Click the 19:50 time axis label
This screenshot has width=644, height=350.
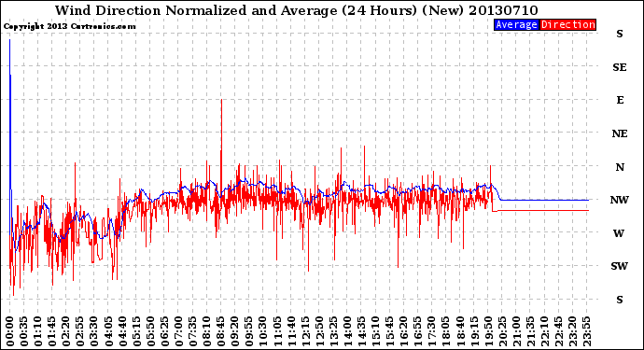coord(488,331)
